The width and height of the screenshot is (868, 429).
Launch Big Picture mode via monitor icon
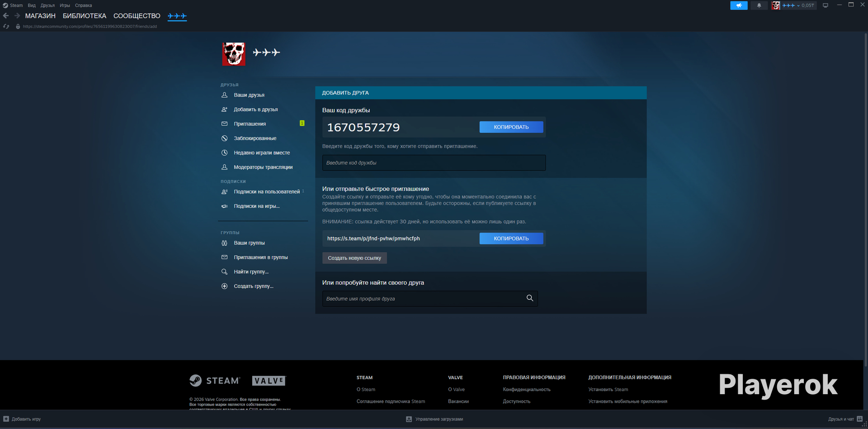pyautogui.click(x=826, y=5)
